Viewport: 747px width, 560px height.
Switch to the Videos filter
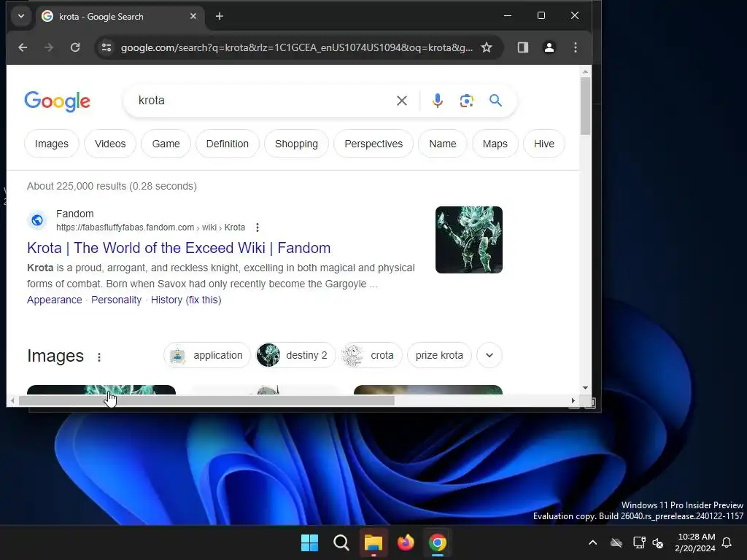tap(110, 144)
